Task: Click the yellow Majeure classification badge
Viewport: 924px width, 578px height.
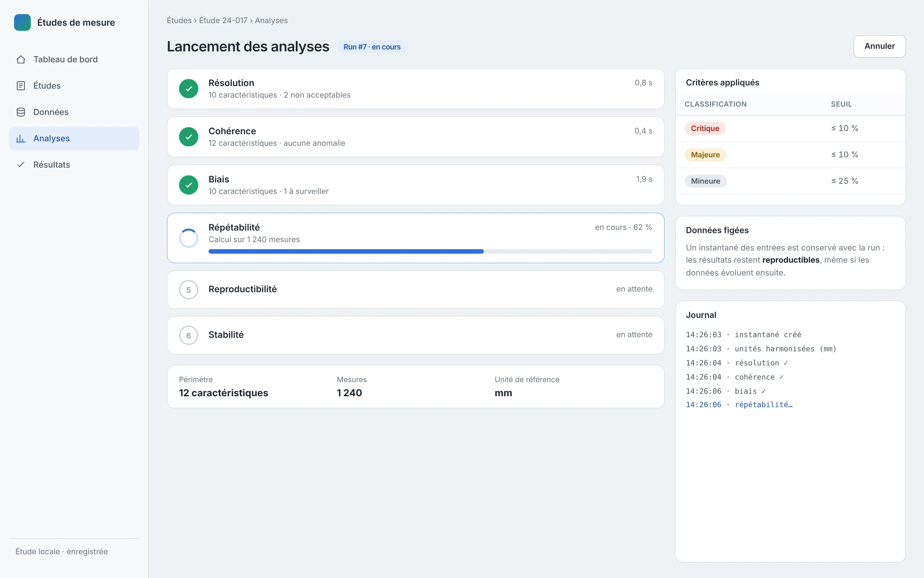Action: click(x=705, y=155)
